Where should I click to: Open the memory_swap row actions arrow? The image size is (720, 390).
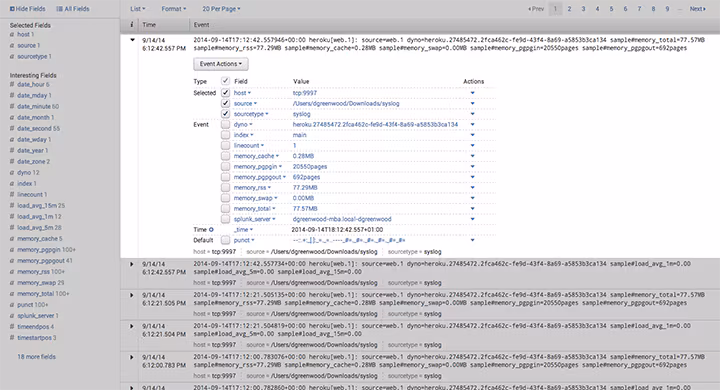[x=472, y=198]
